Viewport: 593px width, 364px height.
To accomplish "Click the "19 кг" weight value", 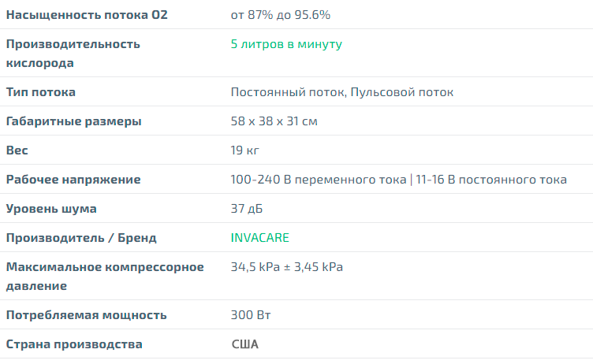I will tap(245, 150).
